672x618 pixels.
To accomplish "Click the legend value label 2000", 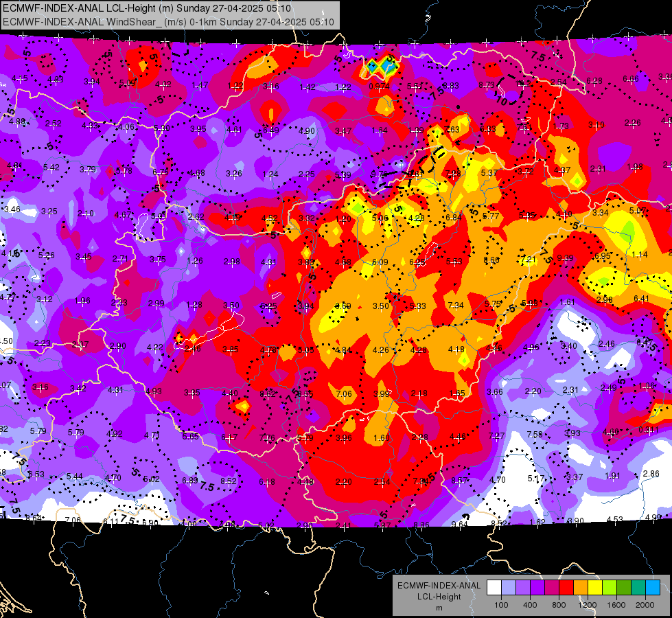I will click(x=645, y=605).
